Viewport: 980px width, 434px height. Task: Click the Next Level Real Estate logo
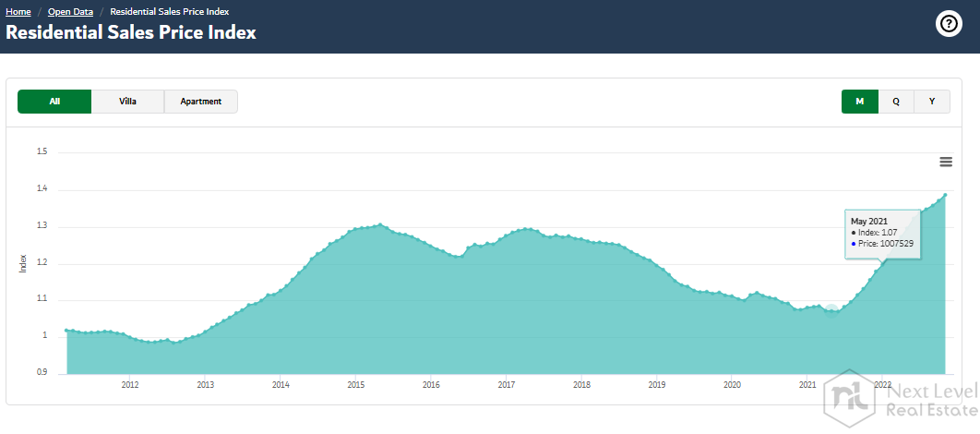coord(899,400)
